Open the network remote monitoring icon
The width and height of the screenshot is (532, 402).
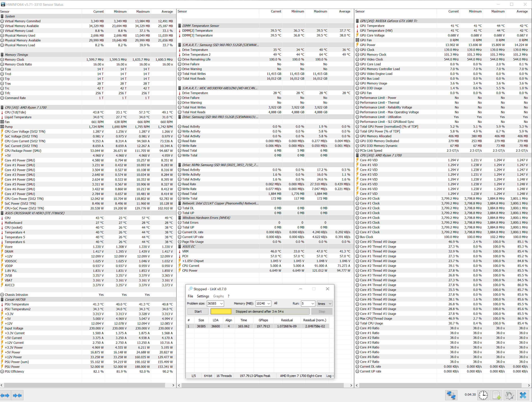coord(451,395)
